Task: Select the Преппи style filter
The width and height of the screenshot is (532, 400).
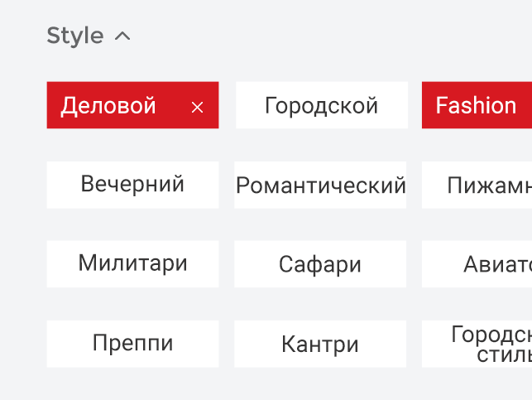Action: click(x=132, y=344)
